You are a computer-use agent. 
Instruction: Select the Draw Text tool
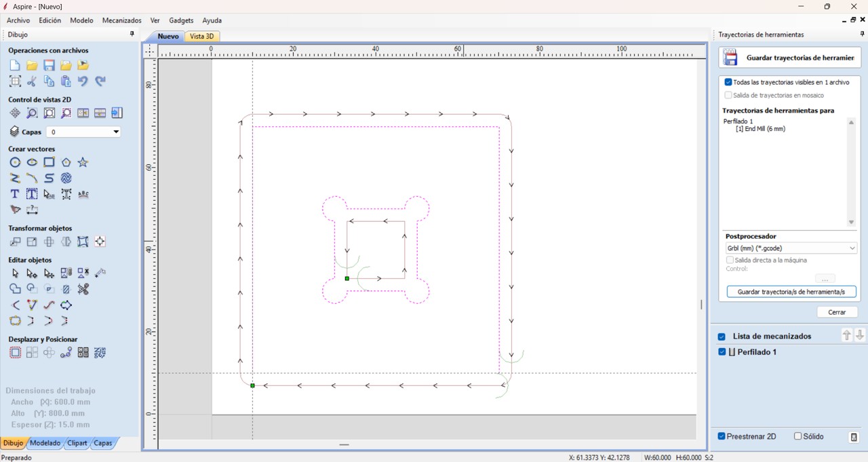tap(15, 194)
